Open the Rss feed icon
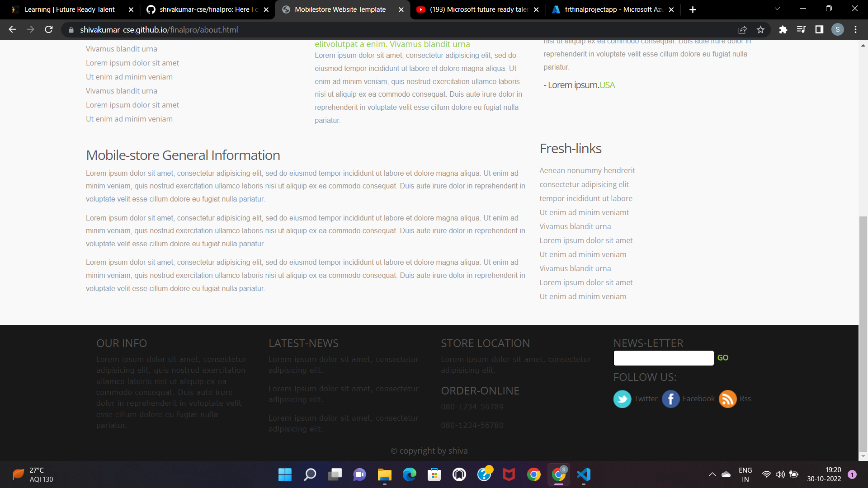868x488 pixels. pos(727,399)
